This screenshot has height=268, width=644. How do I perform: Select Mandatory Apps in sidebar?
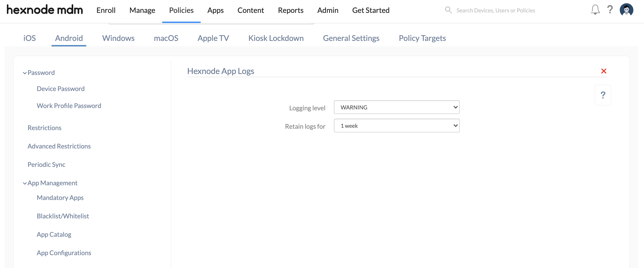point(60,197)
